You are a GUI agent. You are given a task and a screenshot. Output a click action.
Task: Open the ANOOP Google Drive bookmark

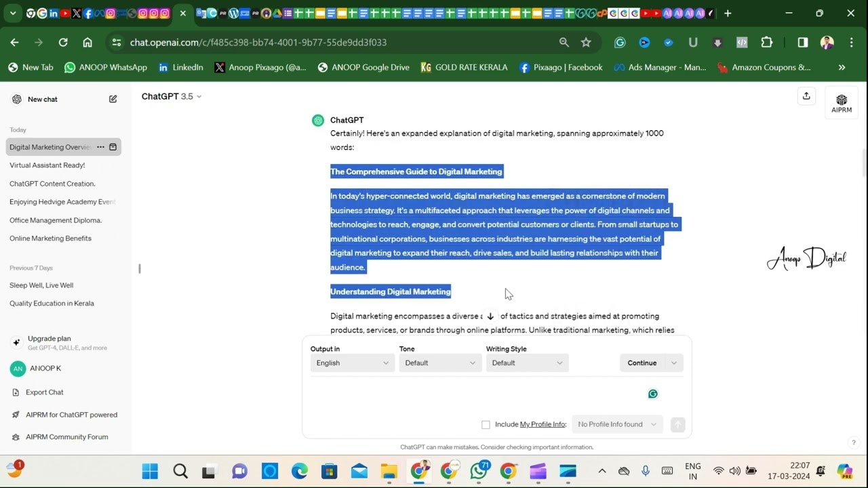(x=363, y=67)
